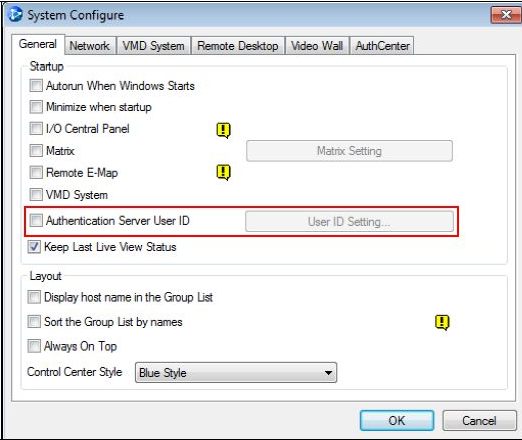Click the Matrix Setting button
This screenshot has height=440, width=522.
[x=349, y=151]
